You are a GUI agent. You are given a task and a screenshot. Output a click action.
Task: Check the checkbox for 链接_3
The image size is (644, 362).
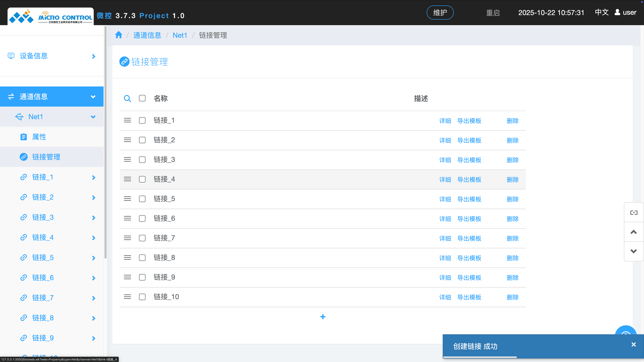pos(142,160)
